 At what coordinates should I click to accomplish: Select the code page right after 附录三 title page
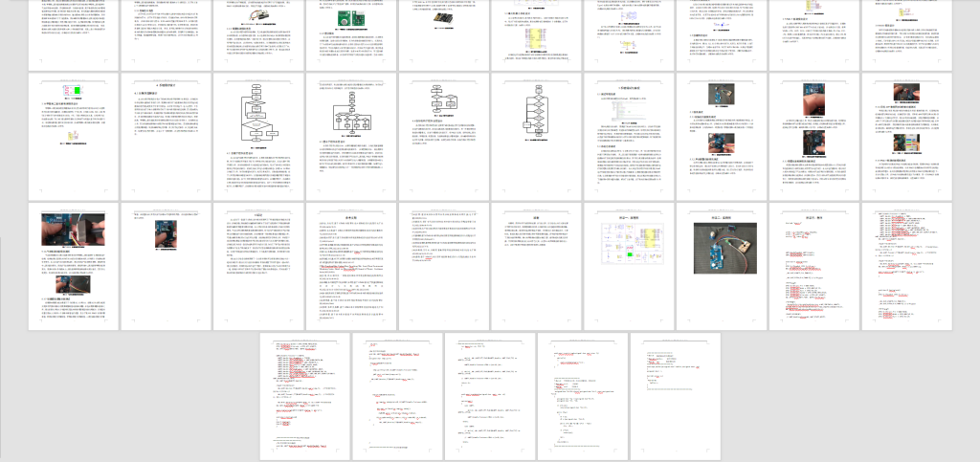[907, 266]
